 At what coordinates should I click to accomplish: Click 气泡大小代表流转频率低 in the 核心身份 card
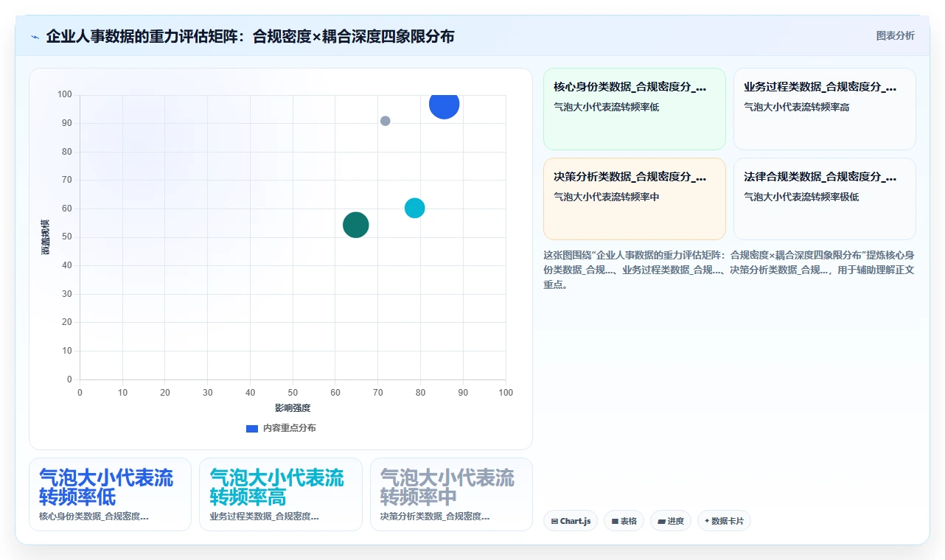pos(607,107)
